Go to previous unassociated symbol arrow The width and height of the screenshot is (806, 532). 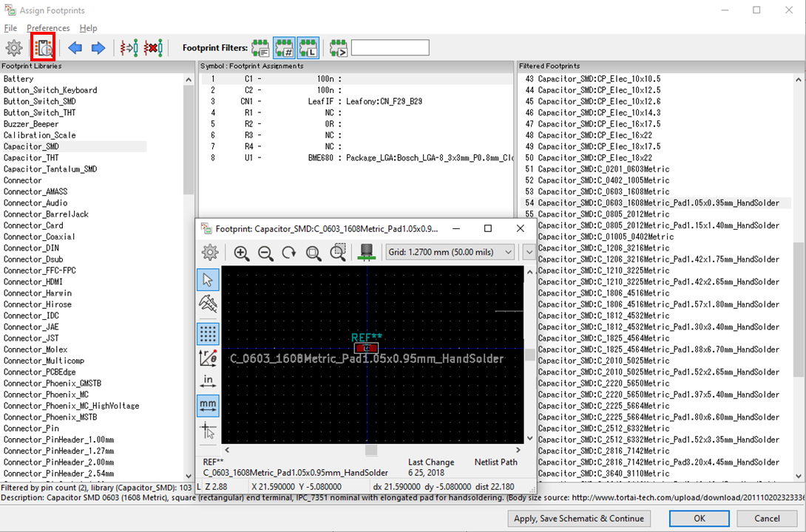[75, 48]
